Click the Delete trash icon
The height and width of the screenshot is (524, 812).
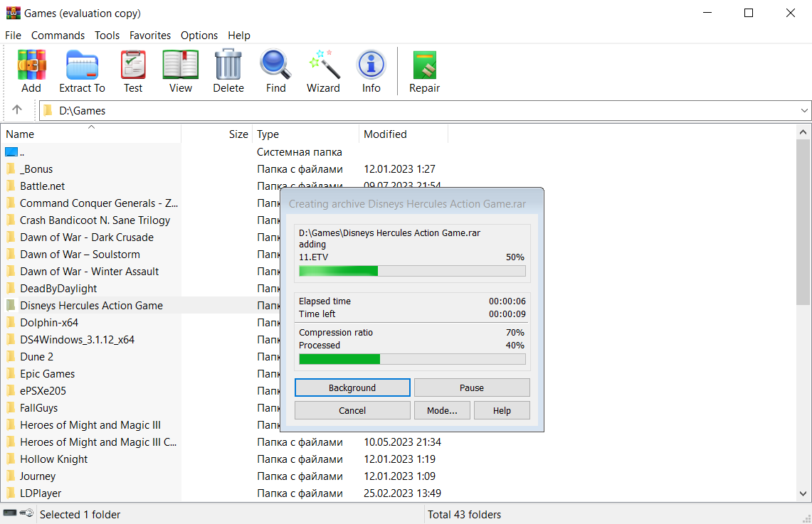228,64
